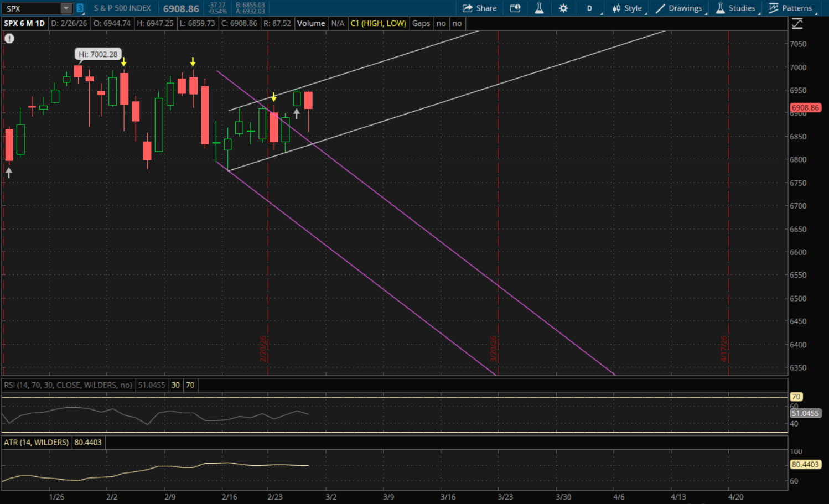Click the red 6908.86 price marker on axis
Screen dimensions: 829x504
click(x=805, y=108)
